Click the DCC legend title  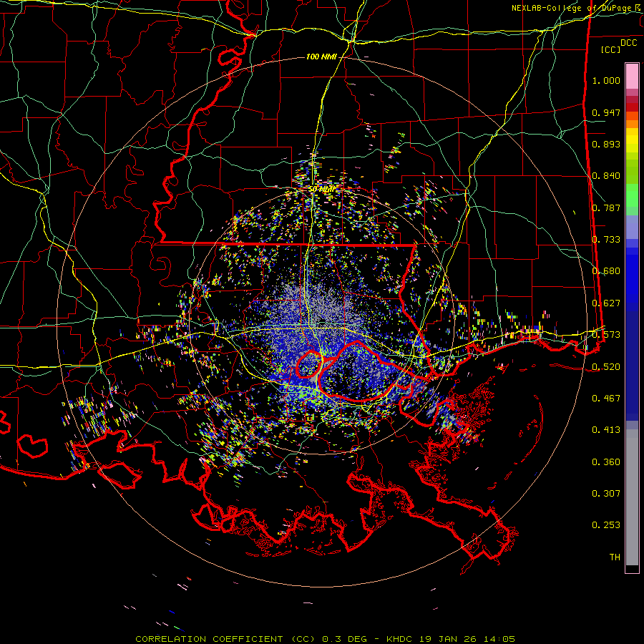click(628, 43)
